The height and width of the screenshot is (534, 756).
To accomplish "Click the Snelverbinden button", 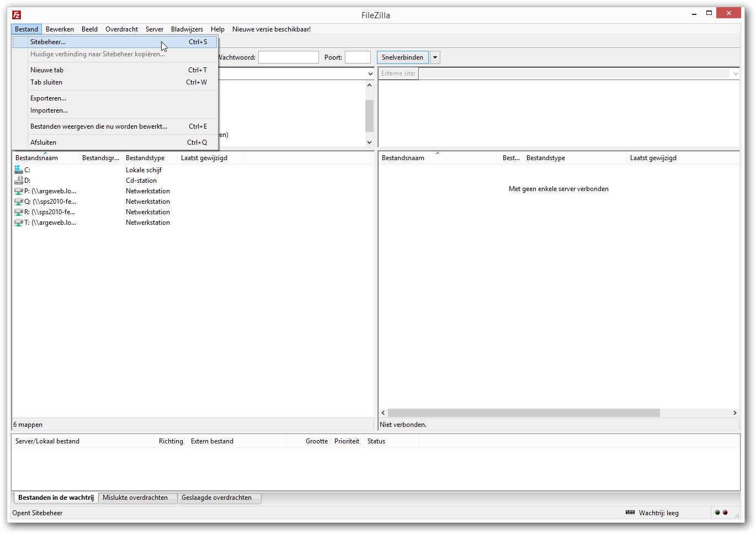I will point(403,57).
